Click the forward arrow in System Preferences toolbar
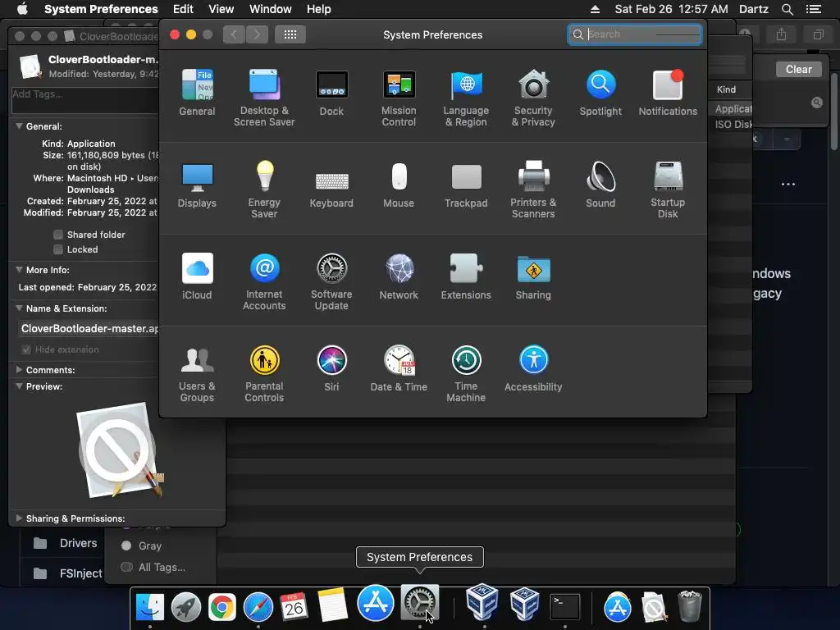The height and width of the screenshot is (630, 840). [x=257, y=34]
